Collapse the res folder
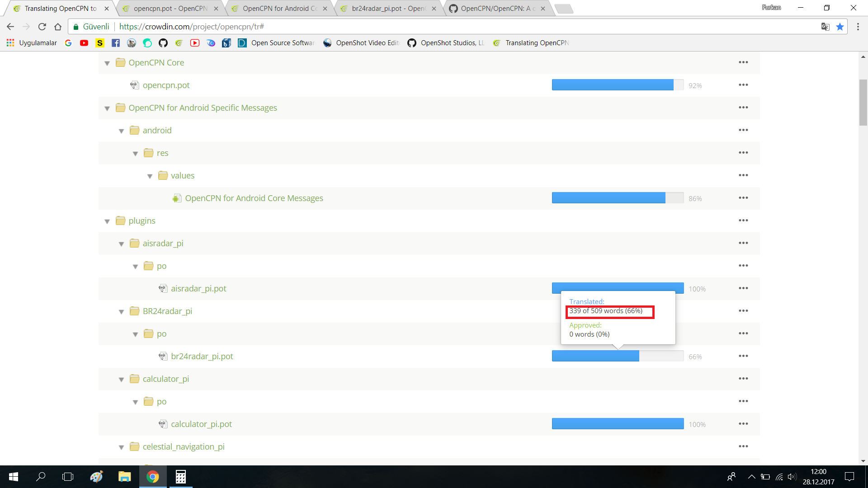Viewport: 868px width, 488px height. coord(135,154)
